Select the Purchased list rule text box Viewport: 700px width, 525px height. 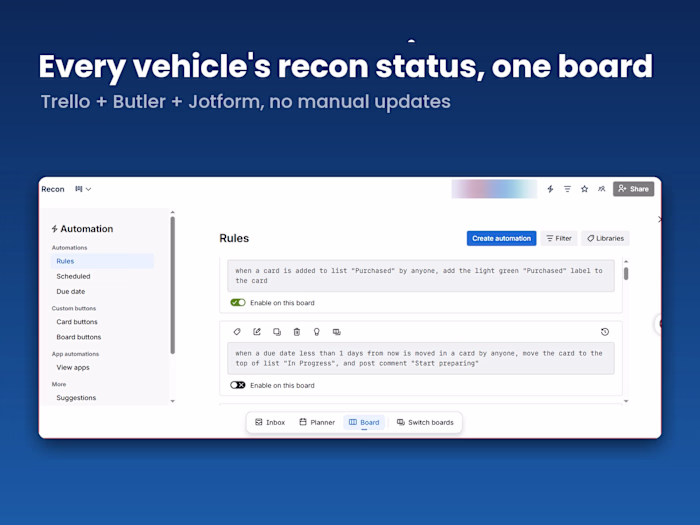421,276
